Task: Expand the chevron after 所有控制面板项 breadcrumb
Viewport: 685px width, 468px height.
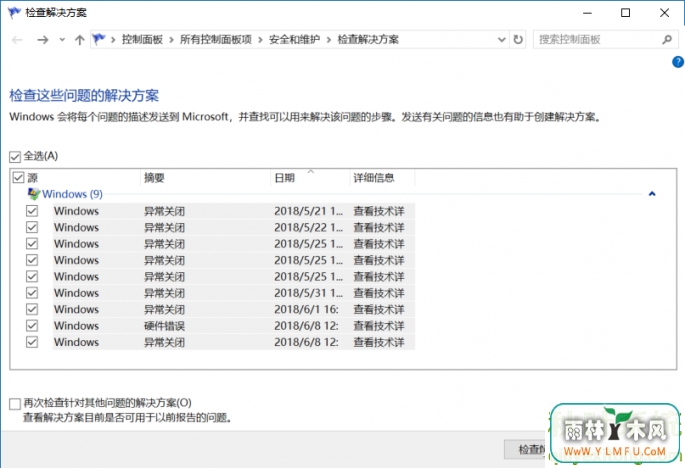Action: coord(260,40)
